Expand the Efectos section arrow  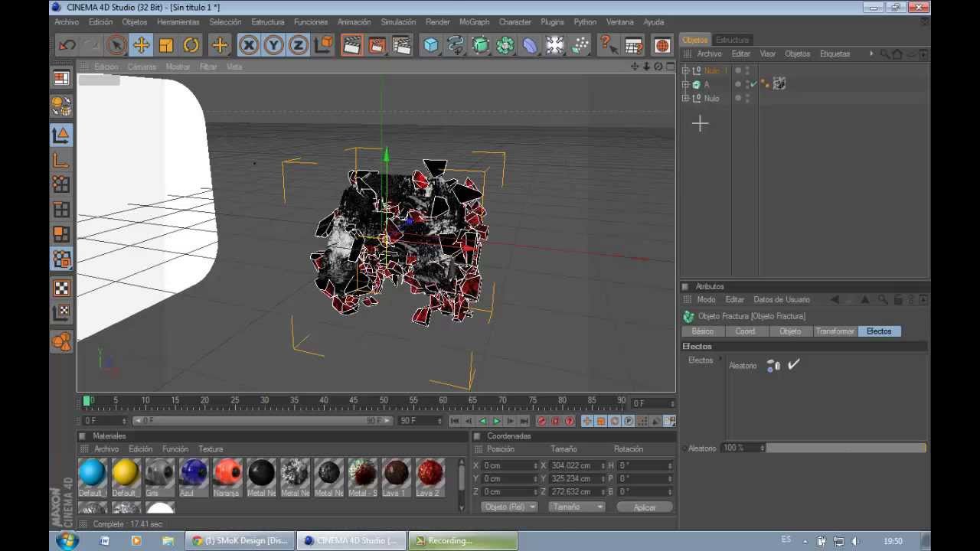[x=720, y=360]
